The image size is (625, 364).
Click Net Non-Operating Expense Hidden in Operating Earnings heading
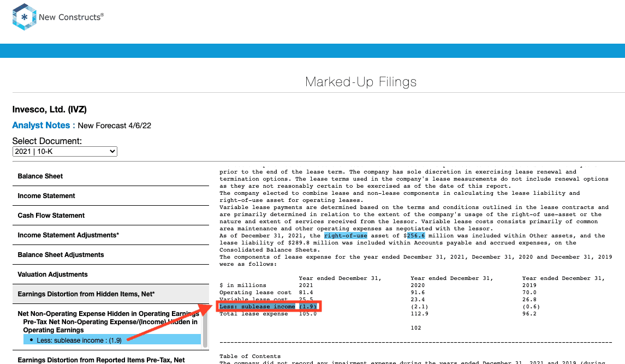coord(108,314)
